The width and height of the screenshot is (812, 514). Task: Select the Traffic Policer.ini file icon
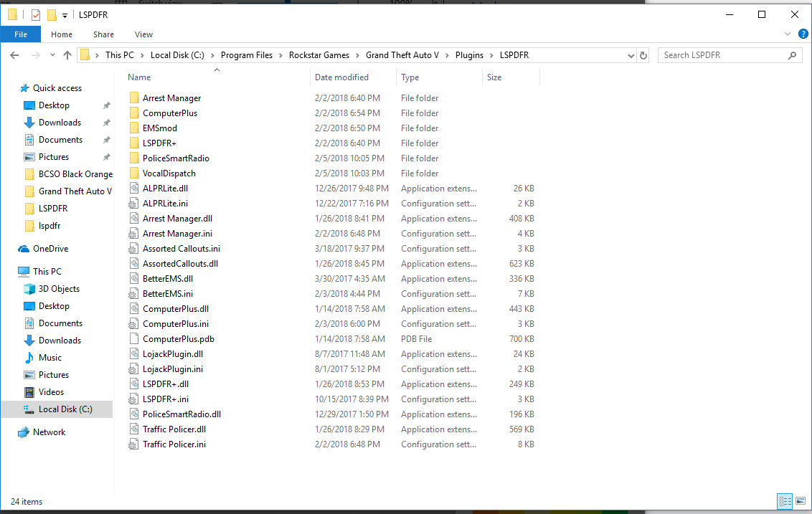133,444
